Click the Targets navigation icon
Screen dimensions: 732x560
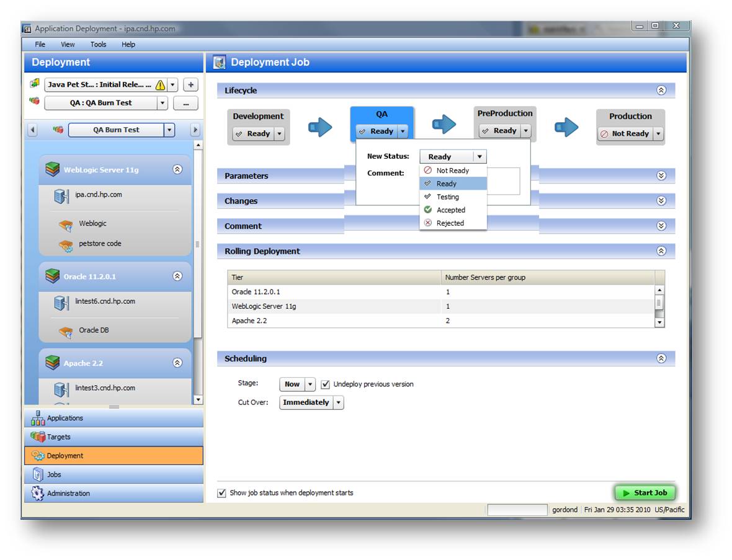click(38, 437)
